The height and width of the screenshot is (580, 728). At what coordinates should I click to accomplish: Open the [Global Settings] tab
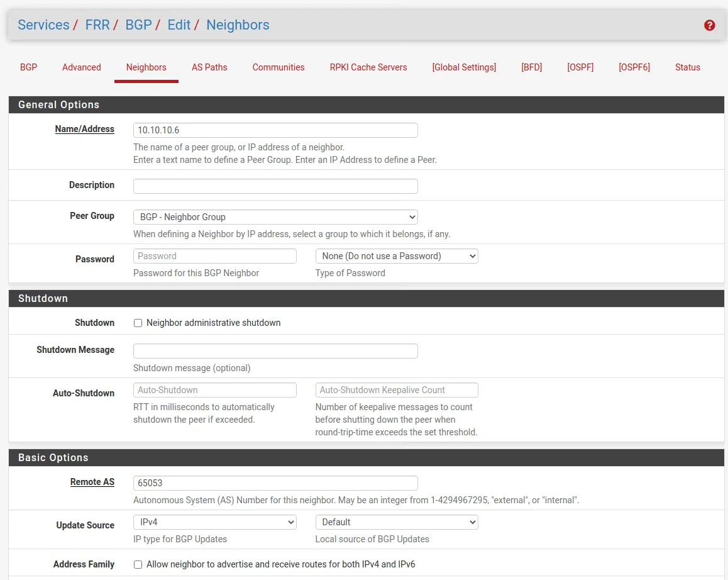(x=464, y=67)
